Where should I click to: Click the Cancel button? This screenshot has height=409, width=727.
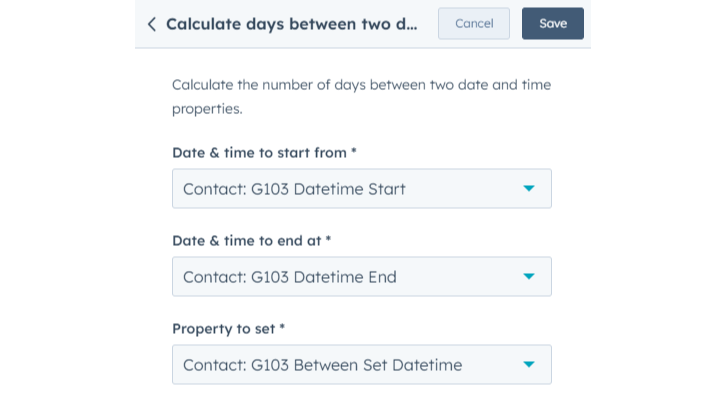click(x=474, y=24)
